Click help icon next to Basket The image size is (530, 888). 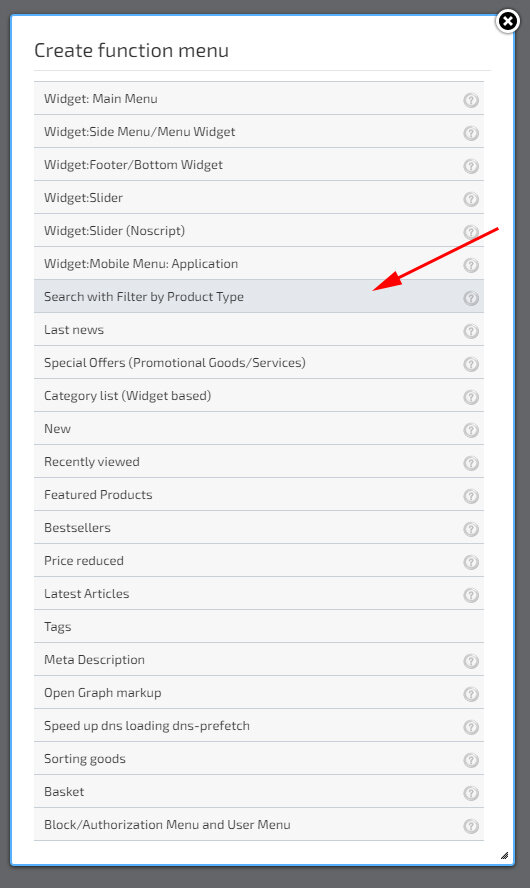click(471, 793)
